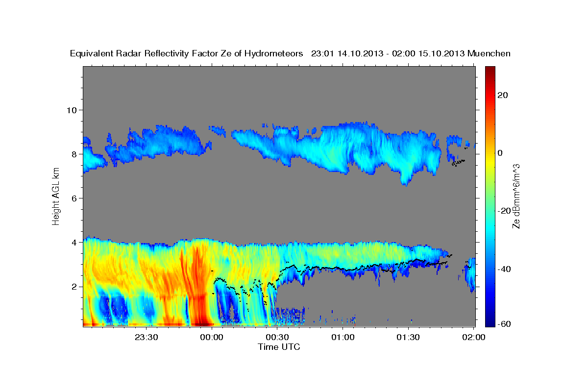Click the 'Height AGL km' axis label
This screenshot has height=392, width=588.
[56, 197]
